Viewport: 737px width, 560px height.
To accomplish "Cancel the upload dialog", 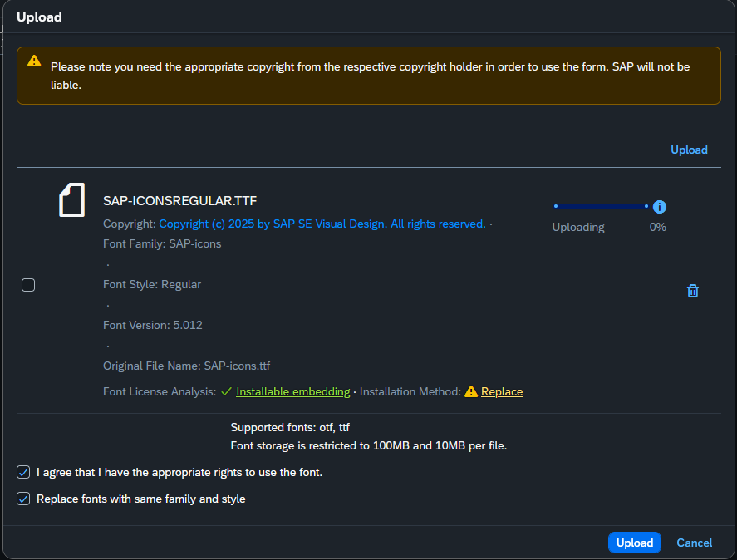I will click(694, 543).
